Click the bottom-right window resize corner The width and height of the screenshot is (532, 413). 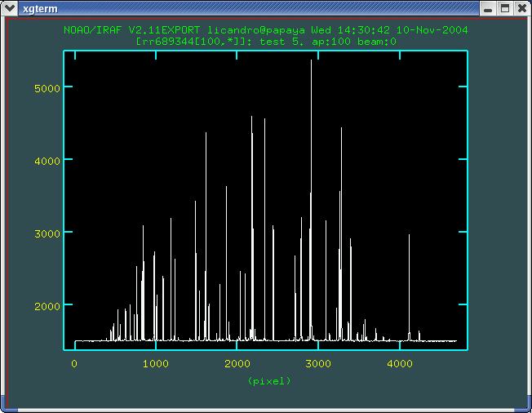tap(526, 407)
